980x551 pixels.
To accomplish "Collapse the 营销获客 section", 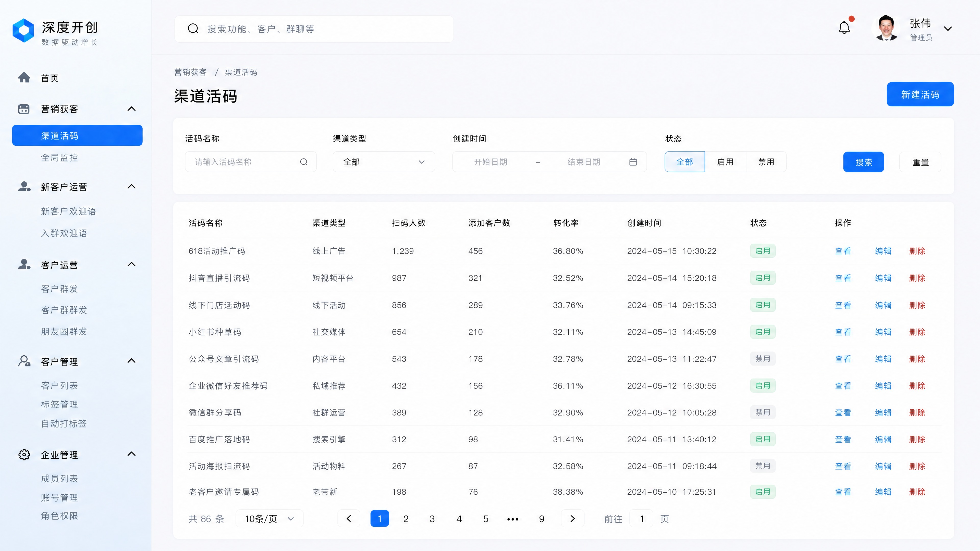I will click(x=131, y=109).
